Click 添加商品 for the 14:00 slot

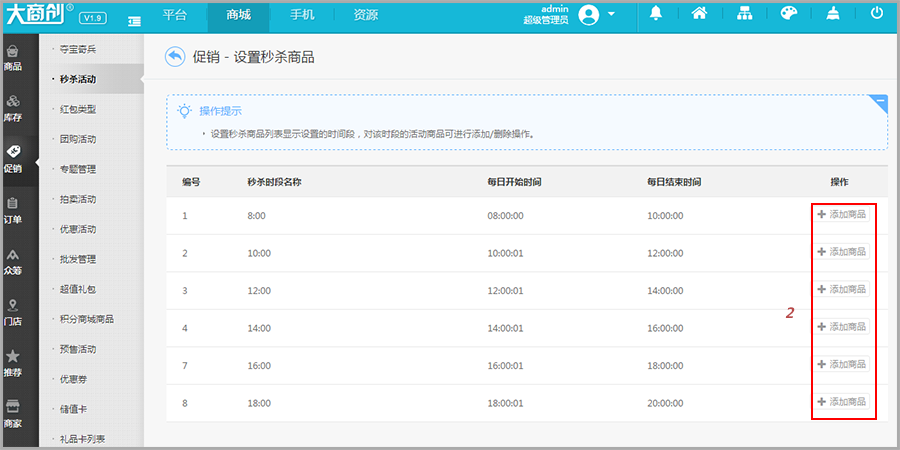click(x=841, y=326)
